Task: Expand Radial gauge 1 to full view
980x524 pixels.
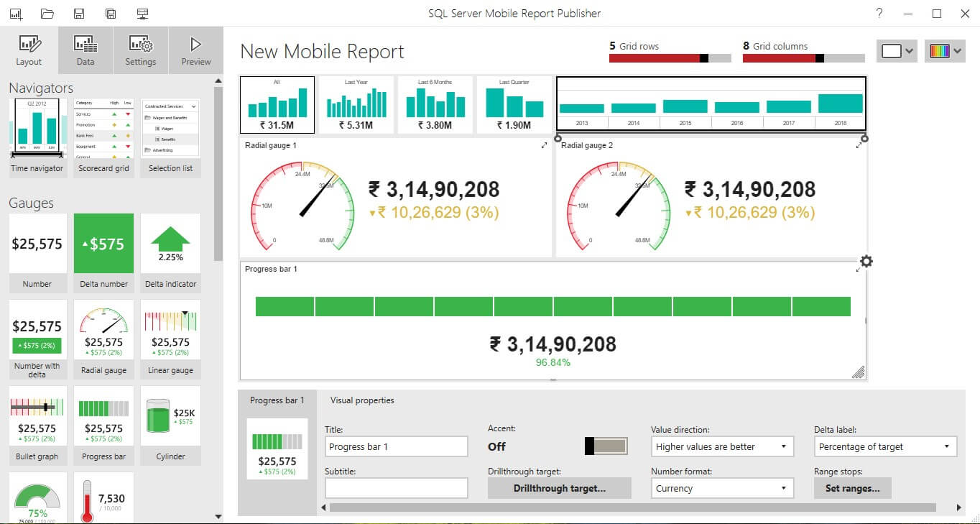Action: click(544, 146)
